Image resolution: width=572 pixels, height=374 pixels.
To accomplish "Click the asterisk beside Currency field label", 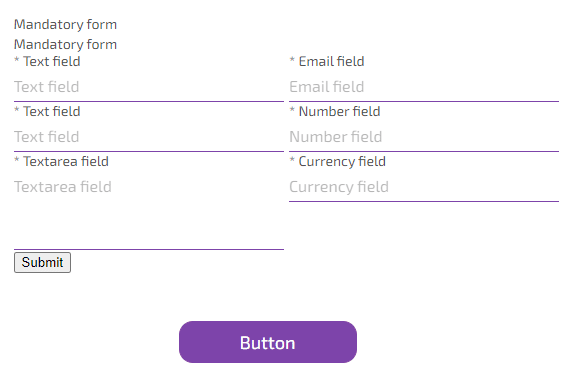I will pos(292,159).
